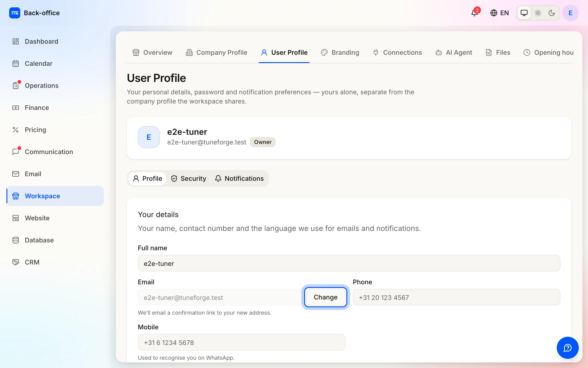Click the Owner role badge
The height and width of the screenshot is (368, 588).
263,142
